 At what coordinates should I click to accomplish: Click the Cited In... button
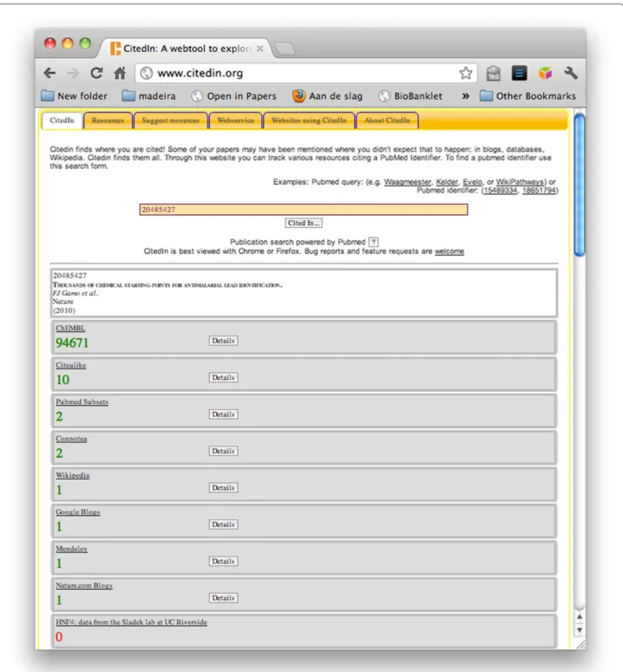coord(304,223)
